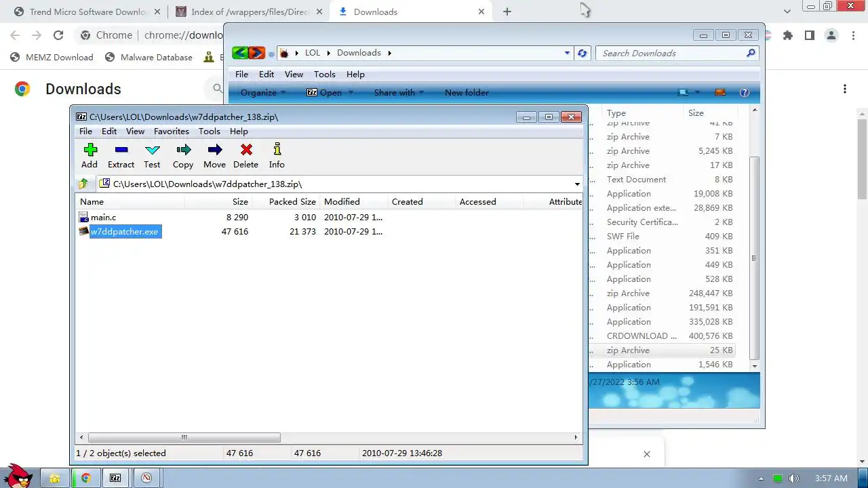The width and height of the screenshot is (868, 488).
Task: Click the Explorer back arrow button
Action: tap(240, 53)
